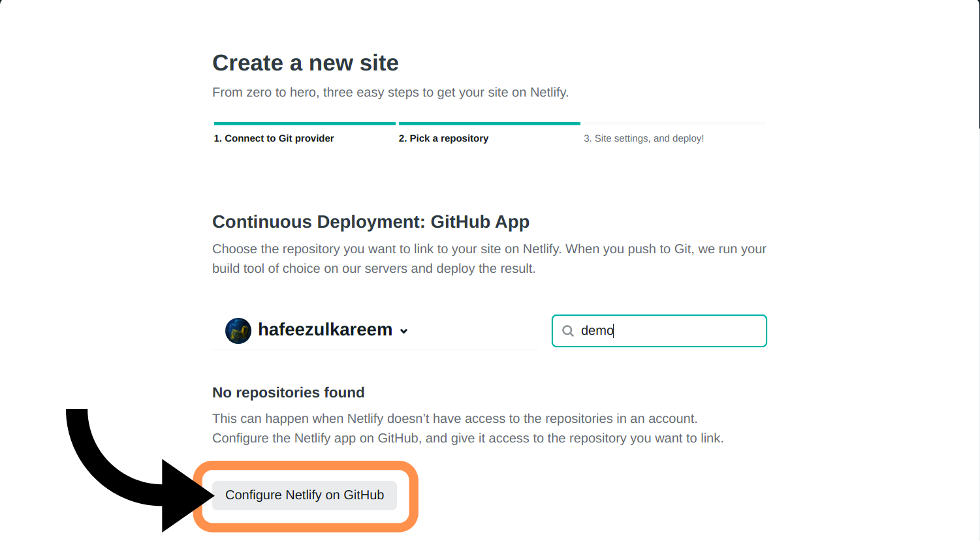Click the Choose the repository description paragraph
Screen dimensions: 980x541
pyautogui.click(x=488, y=258)
